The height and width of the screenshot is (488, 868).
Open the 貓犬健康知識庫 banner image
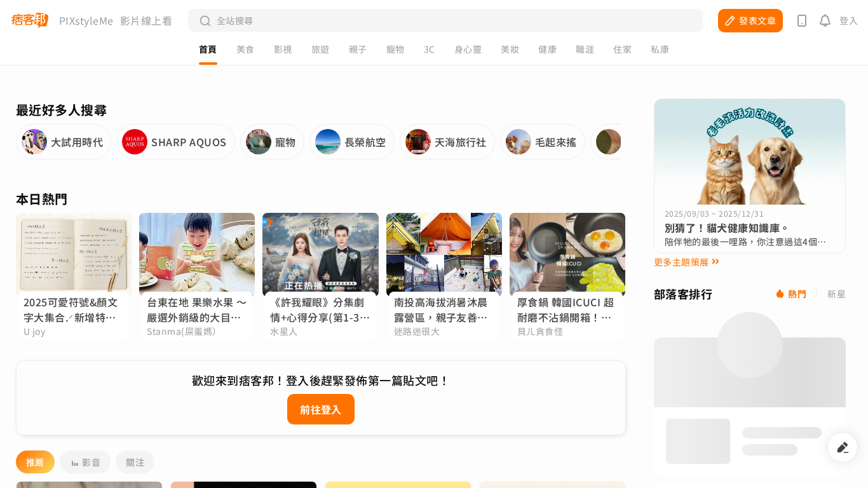pos(750,152)
